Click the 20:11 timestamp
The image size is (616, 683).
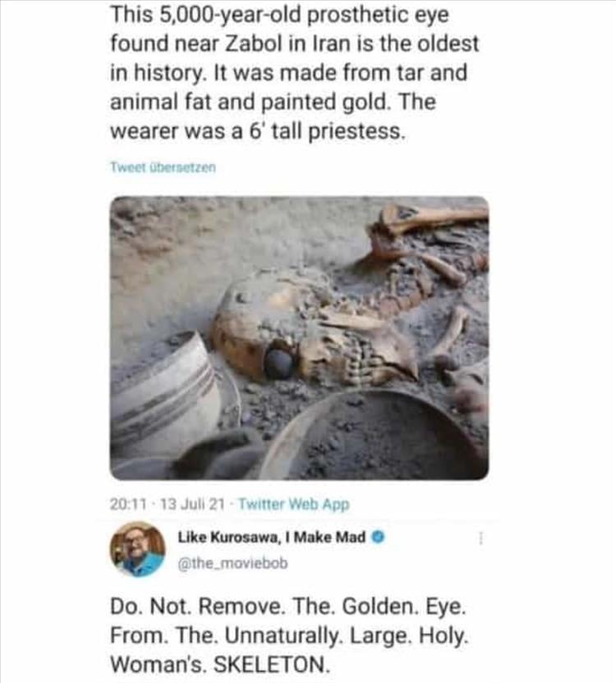click(x=128, y=504)
